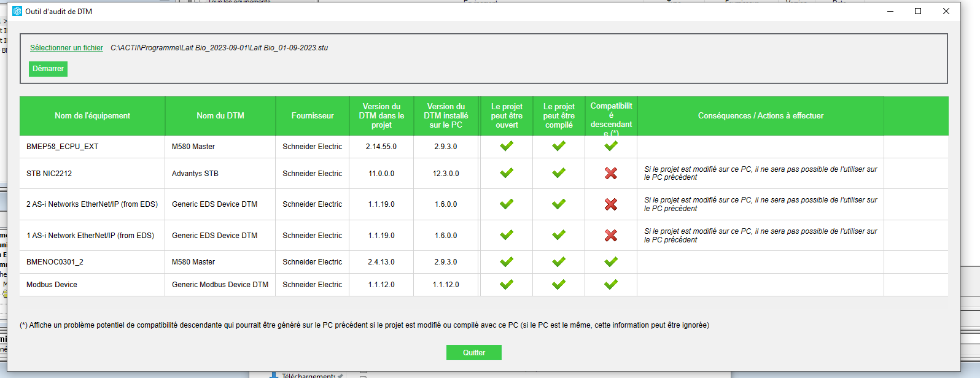Screen dimensions: 980x378
Task: Maximize the Outil d'audit de DTM window
Action: pyautogui.click(x=918, y=11)
